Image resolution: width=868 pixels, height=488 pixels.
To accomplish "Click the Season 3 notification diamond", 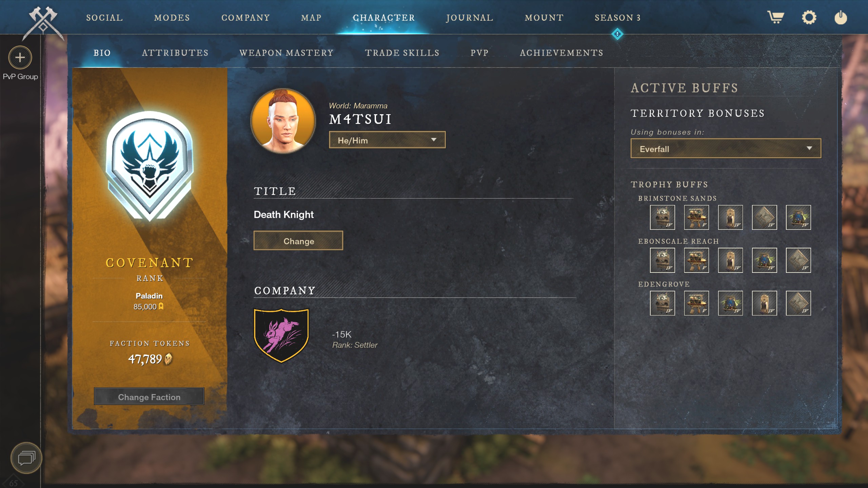I will tap(617, 34).
